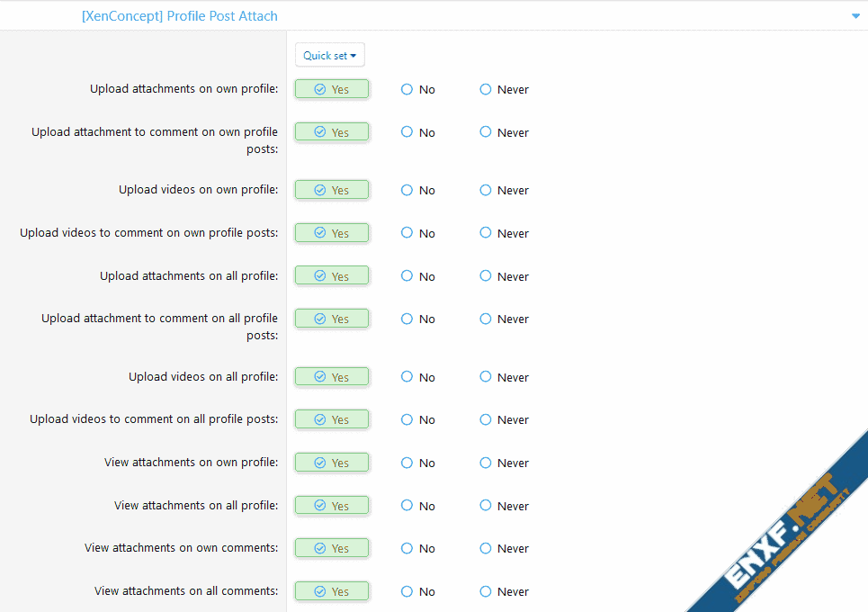Click Yes for Upload videos to comment on all profile posts
Screen dimensions: 868x612
(x=332, y=420)
